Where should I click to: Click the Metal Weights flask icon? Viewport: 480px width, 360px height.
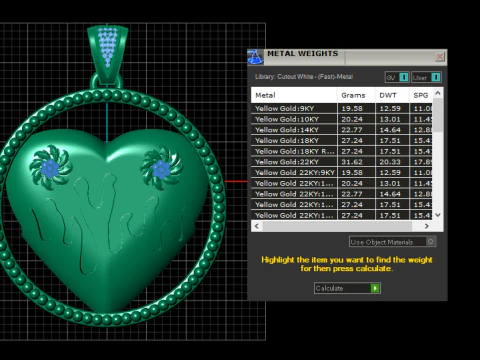point(255,57)
